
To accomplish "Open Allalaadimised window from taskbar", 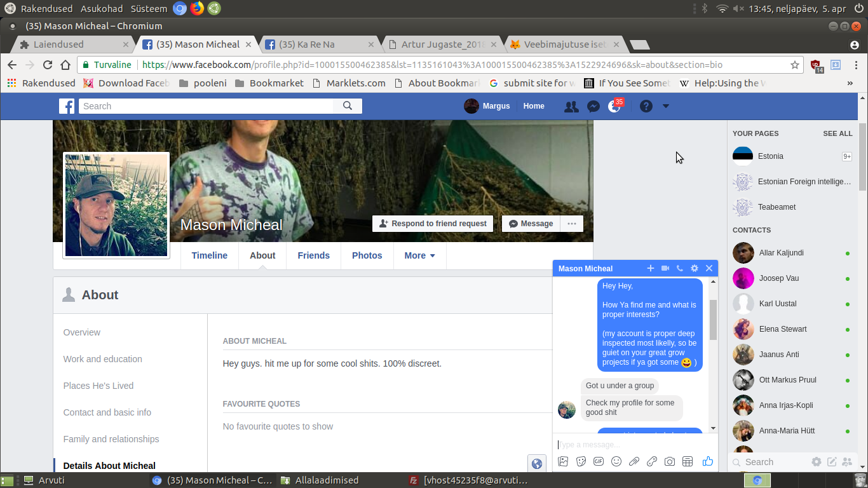I will click(x=320, y=480).
